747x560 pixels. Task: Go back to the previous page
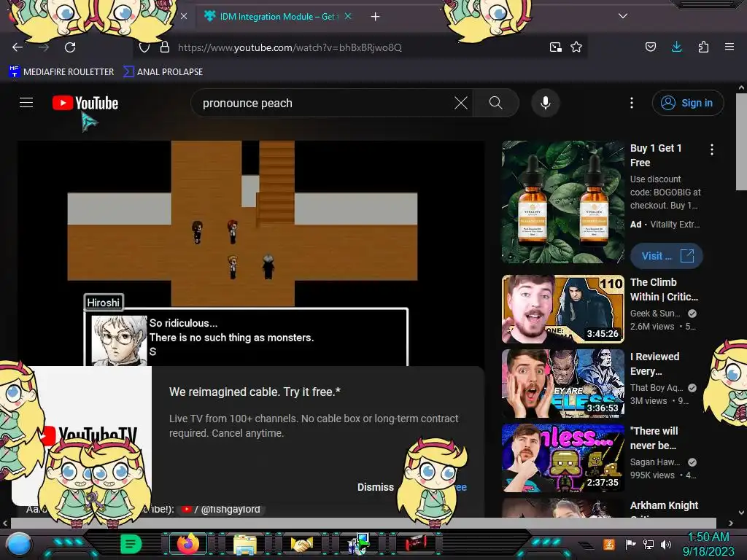(18, 47)
